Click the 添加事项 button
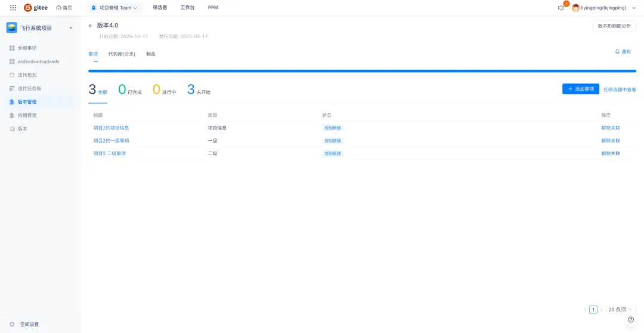This screenshot has width=644, height=333. 580,89
